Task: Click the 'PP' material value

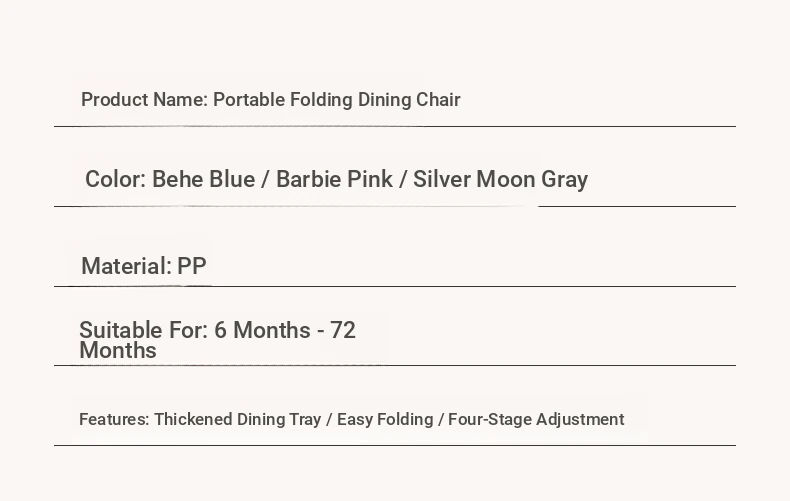Action: (192, 267)
